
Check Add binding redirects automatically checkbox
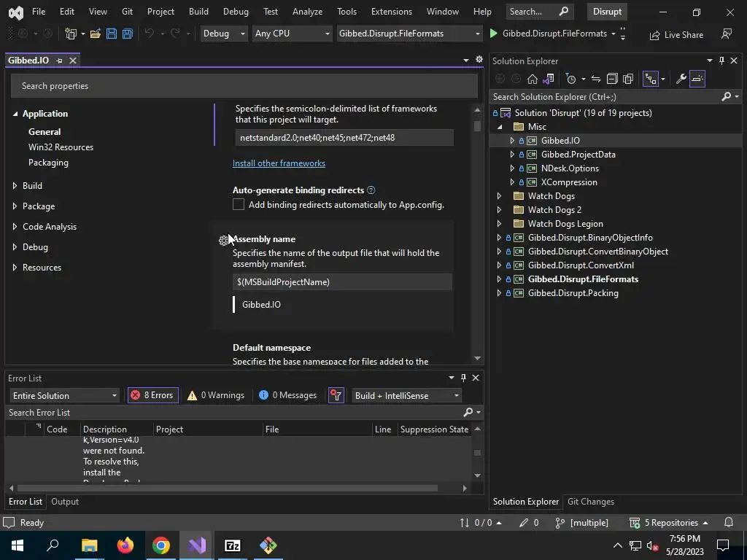pos(239,205)
